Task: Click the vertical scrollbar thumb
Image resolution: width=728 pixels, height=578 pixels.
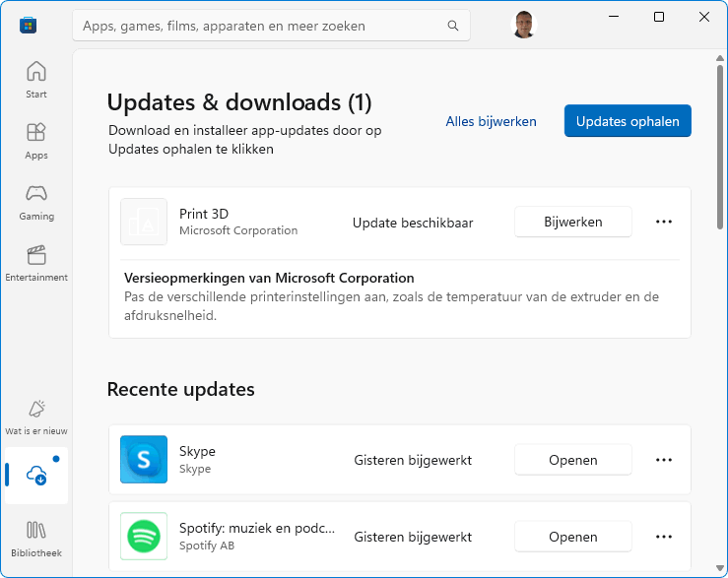Action: [x=720, y=147]
